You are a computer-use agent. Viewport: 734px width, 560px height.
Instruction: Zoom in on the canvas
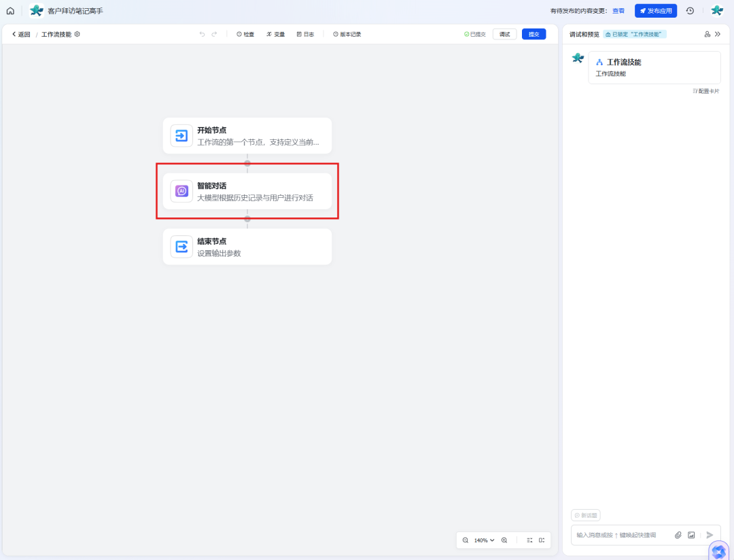click(504, 540)
